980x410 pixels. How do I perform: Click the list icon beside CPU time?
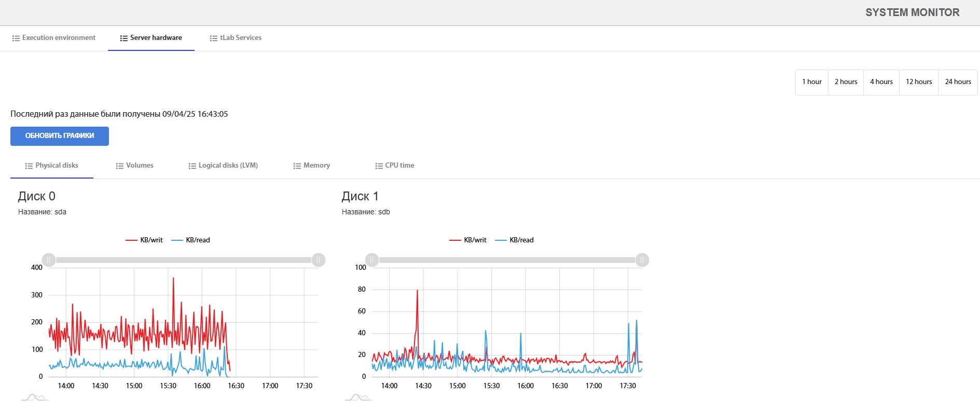coord(379,166)
